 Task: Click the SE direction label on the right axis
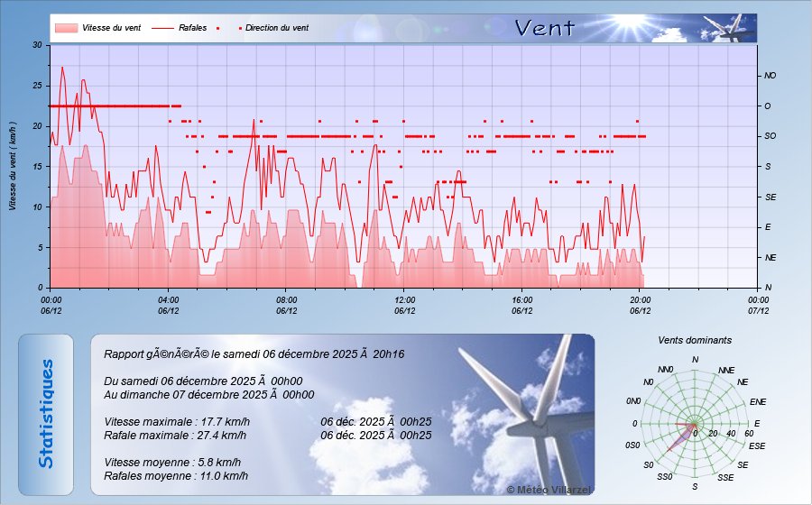[770, 197]
